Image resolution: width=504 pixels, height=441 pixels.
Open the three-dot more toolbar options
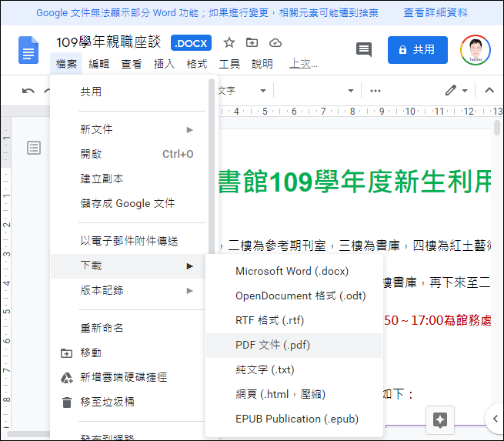pos(375,91)
